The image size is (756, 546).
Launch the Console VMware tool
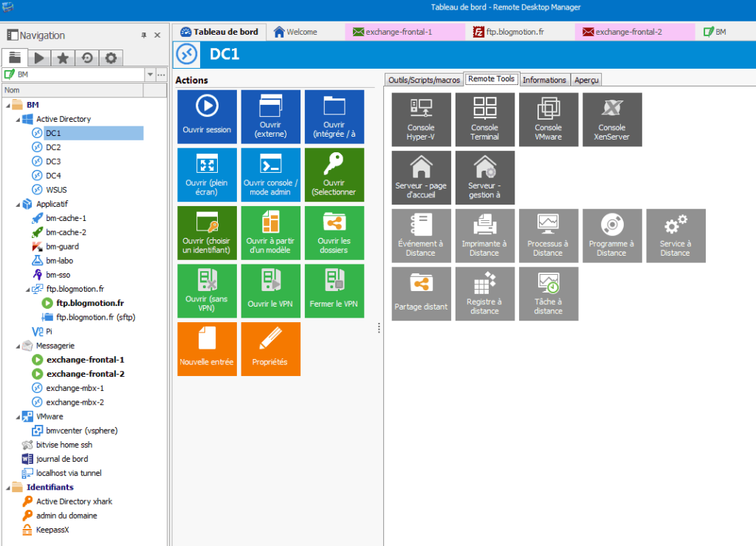coord(549,119)
